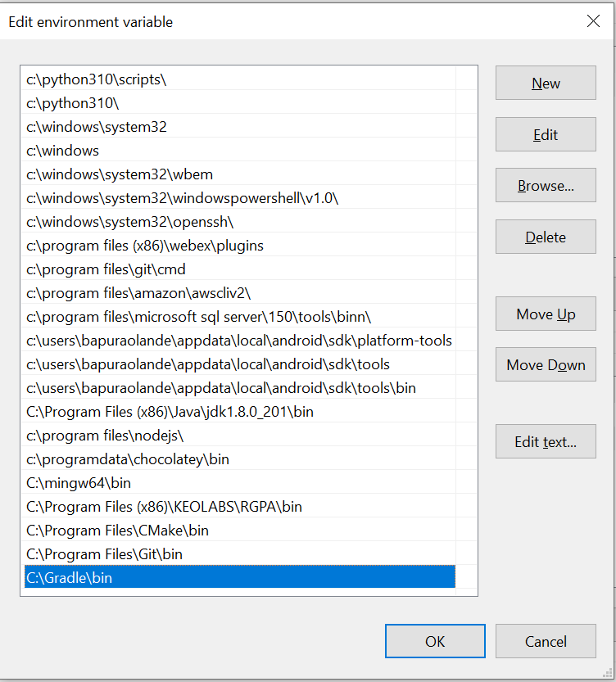This screenshot has width=616, height=682.
Task: Select the system32\openssh\ entry
Action: point(240,222)
